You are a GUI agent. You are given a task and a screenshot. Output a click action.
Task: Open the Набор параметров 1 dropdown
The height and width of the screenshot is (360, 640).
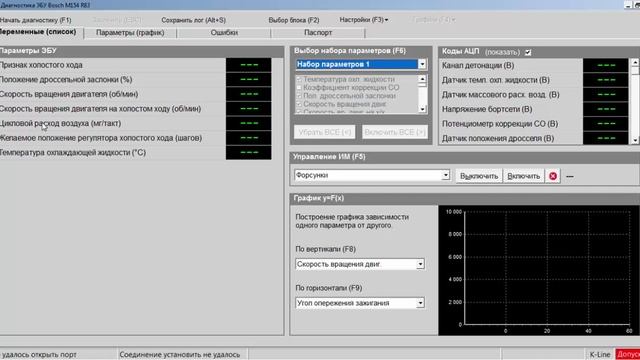(x=422, y=64)
